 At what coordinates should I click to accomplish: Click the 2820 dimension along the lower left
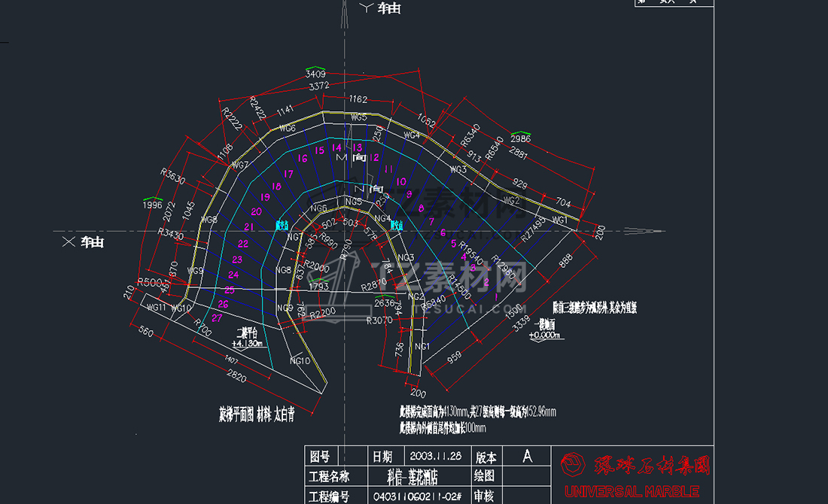(x=236, y=376)
